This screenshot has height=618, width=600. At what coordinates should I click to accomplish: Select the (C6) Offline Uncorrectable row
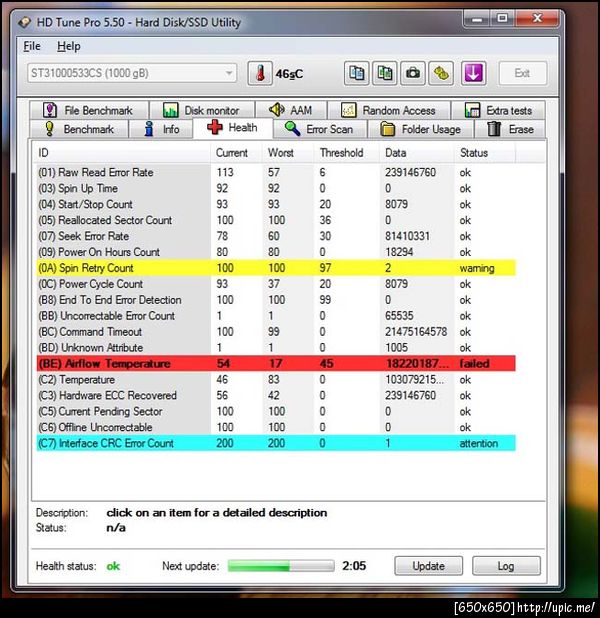(276, 427)
